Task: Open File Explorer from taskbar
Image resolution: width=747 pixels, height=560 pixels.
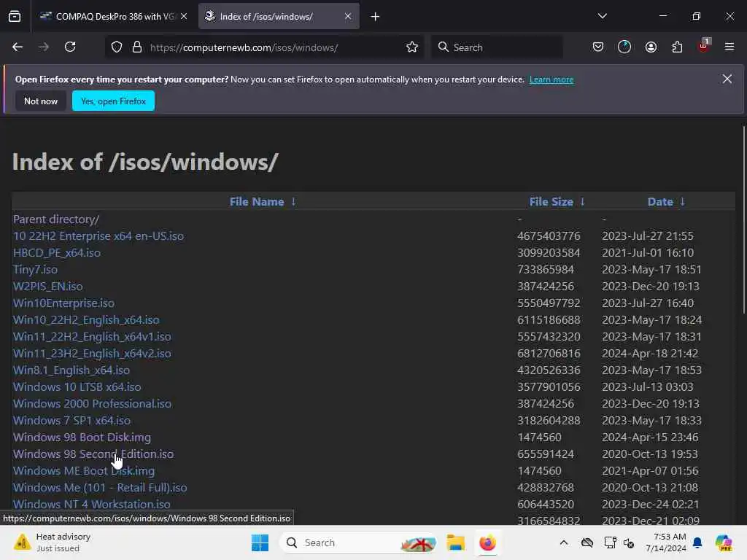Action: (x=456, y=542)
